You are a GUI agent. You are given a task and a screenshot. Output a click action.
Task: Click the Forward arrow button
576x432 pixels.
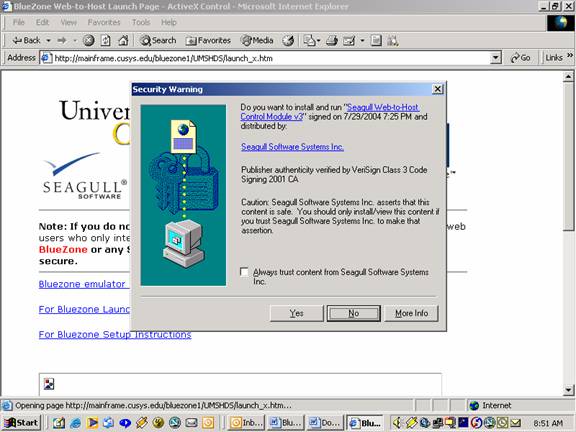(62, 40)
